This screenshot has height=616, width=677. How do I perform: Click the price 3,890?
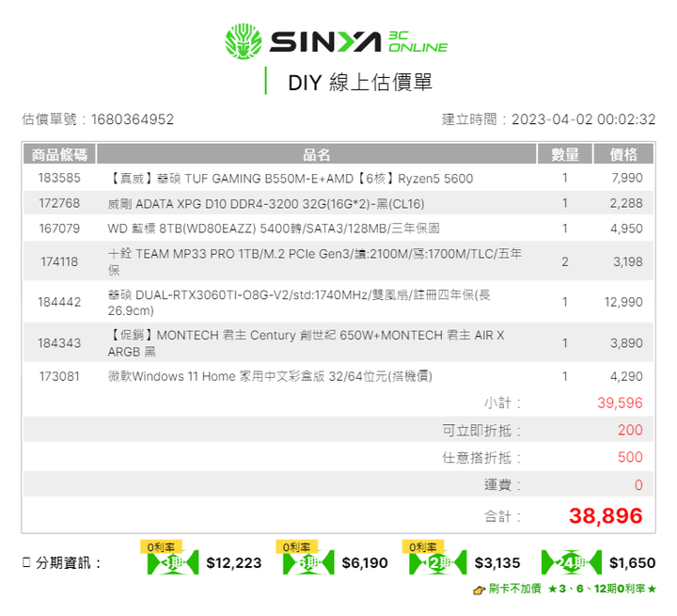(626, 343)
